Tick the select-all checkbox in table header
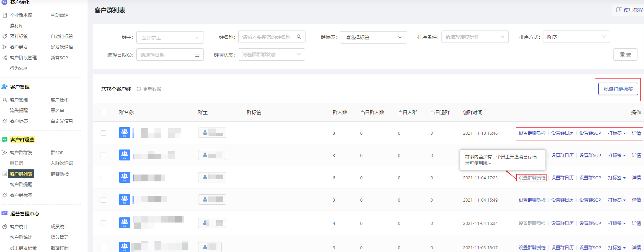Viewport: 644px width, 252px height. click(103, 112)
